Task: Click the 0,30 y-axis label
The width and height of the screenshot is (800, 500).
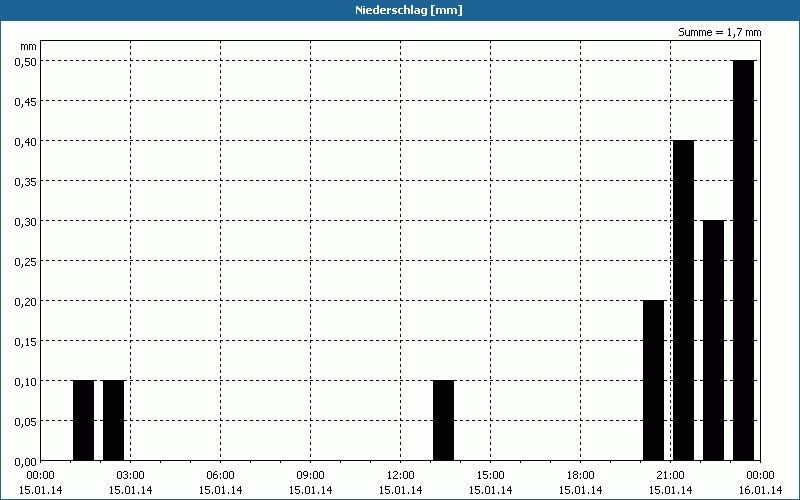Action: [26, 221]
